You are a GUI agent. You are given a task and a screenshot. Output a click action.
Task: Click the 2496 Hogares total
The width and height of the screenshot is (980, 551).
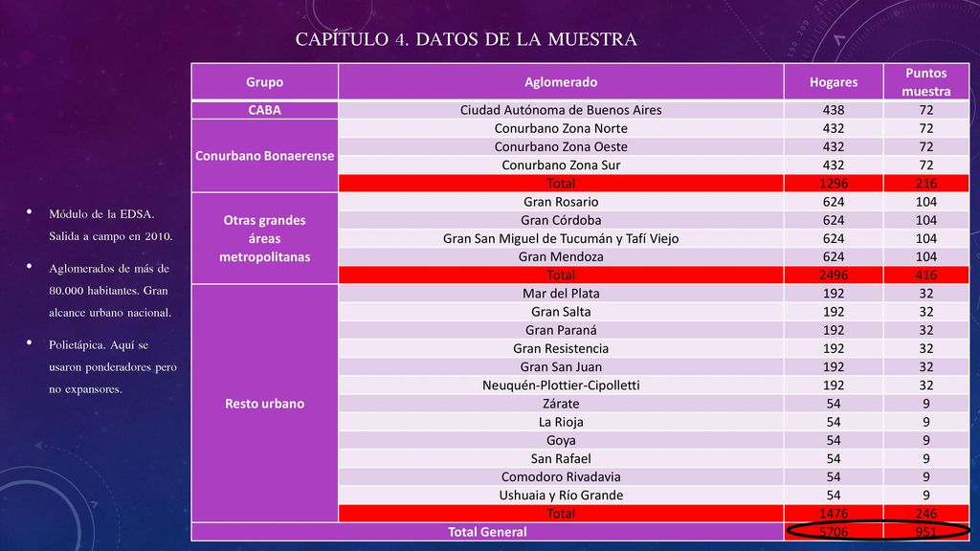(x=834, y=275)
